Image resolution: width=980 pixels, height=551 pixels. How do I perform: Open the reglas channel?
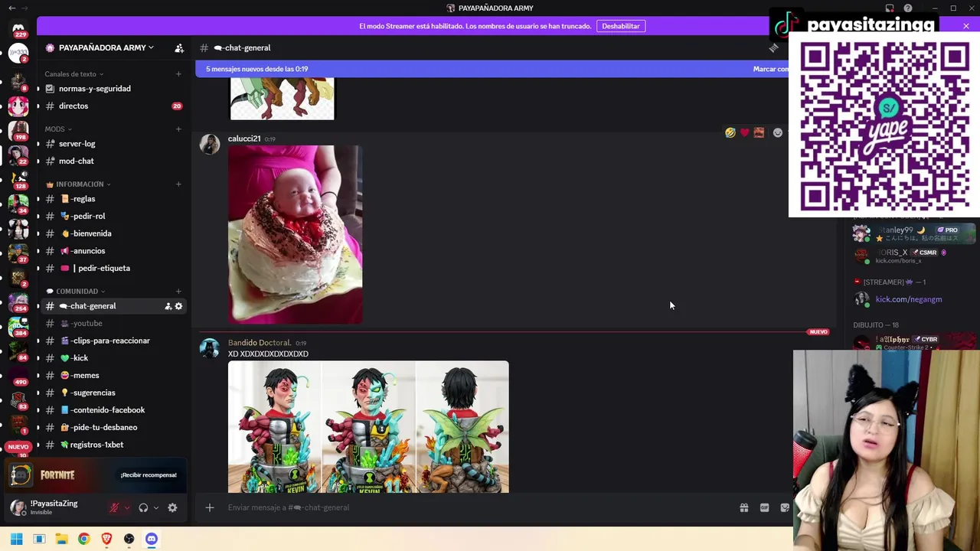click(x=113, y=199)
